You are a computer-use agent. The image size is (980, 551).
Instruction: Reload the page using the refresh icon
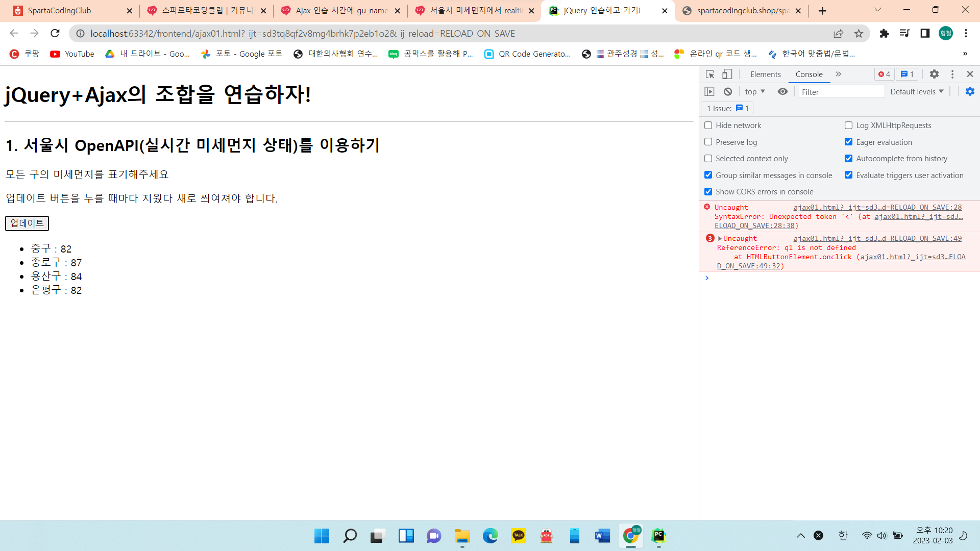click(55, 34)
